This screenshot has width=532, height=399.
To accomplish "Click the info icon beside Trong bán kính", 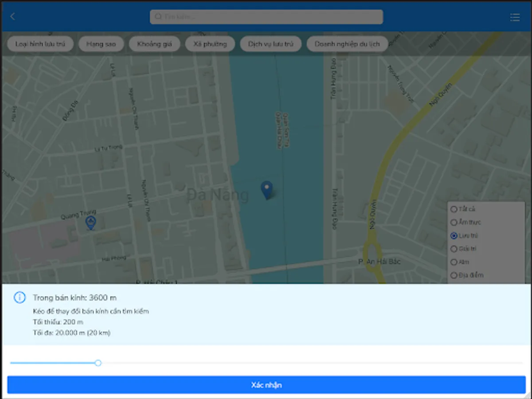I will (20, 297).
